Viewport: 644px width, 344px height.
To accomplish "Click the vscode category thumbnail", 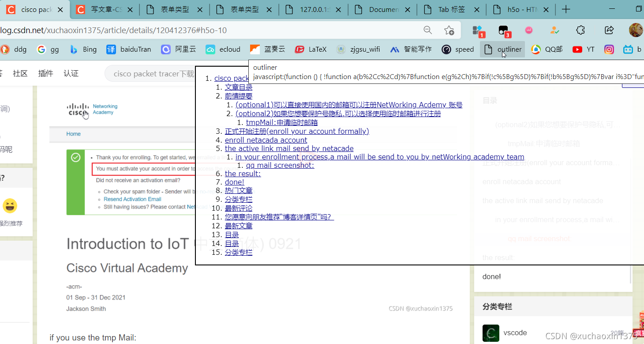I will coord(491,333).
